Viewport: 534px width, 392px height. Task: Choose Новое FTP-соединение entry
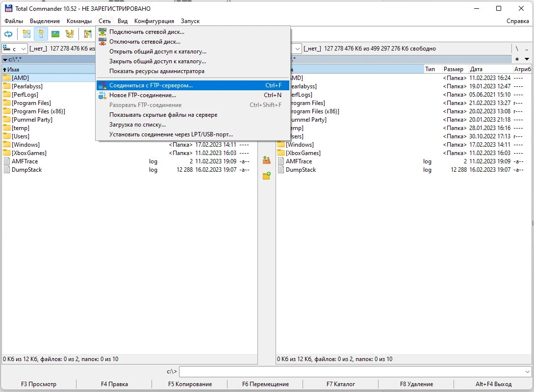tap(193, 95)
